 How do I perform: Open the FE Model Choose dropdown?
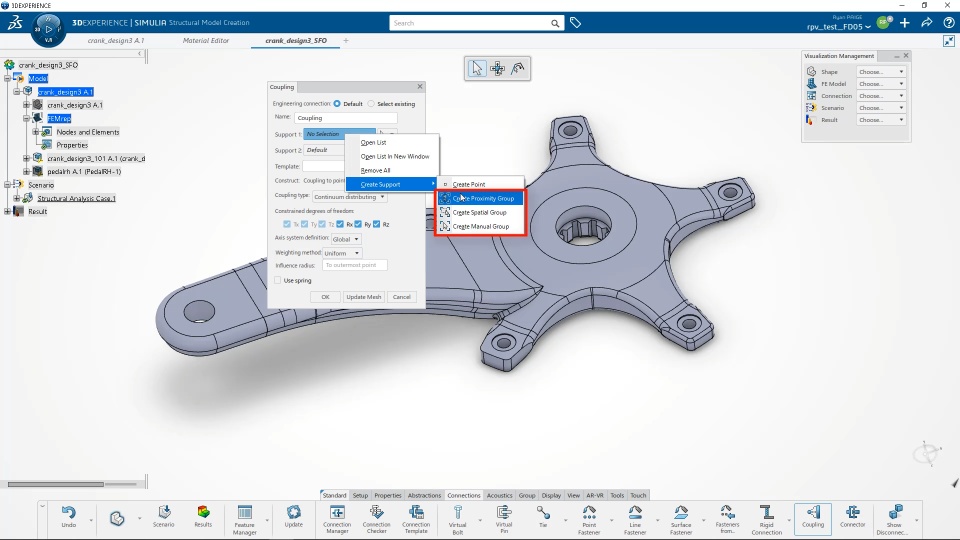click(x=880, y=84)
